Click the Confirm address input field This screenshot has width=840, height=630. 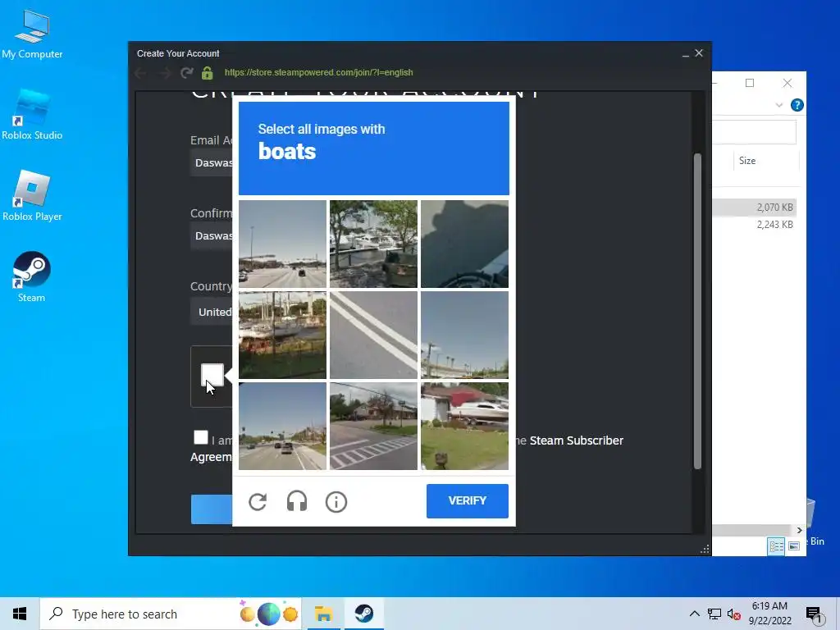(x=212, y=235)
